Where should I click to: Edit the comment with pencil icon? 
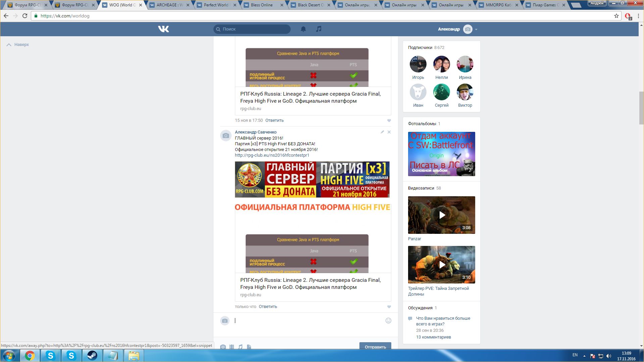click(382, 132)
